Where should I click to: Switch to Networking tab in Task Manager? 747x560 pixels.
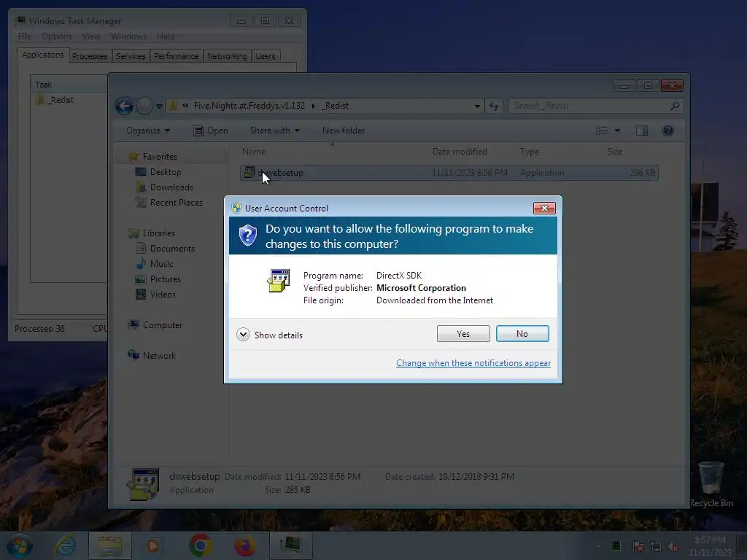point(227,56)
